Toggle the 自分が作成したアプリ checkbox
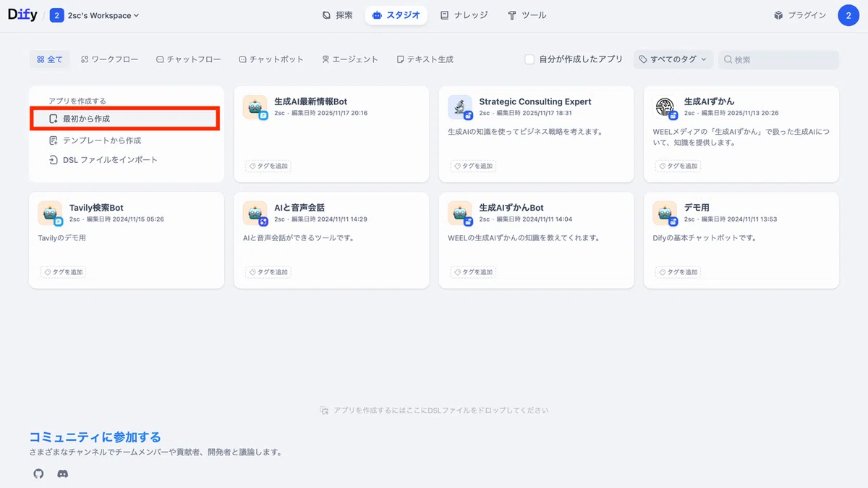 529,59
